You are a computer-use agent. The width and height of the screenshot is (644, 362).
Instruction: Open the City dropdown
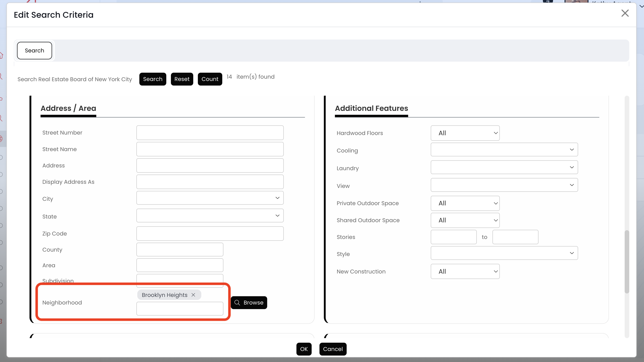tap(210, 198)
